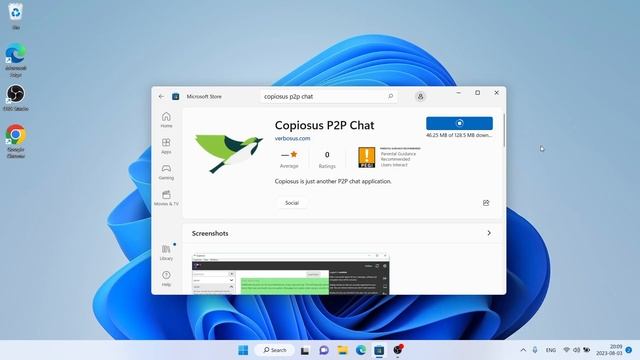This screenshot has width=640, height=360.
Task: Click the app description text
Action: click(333, 181)
